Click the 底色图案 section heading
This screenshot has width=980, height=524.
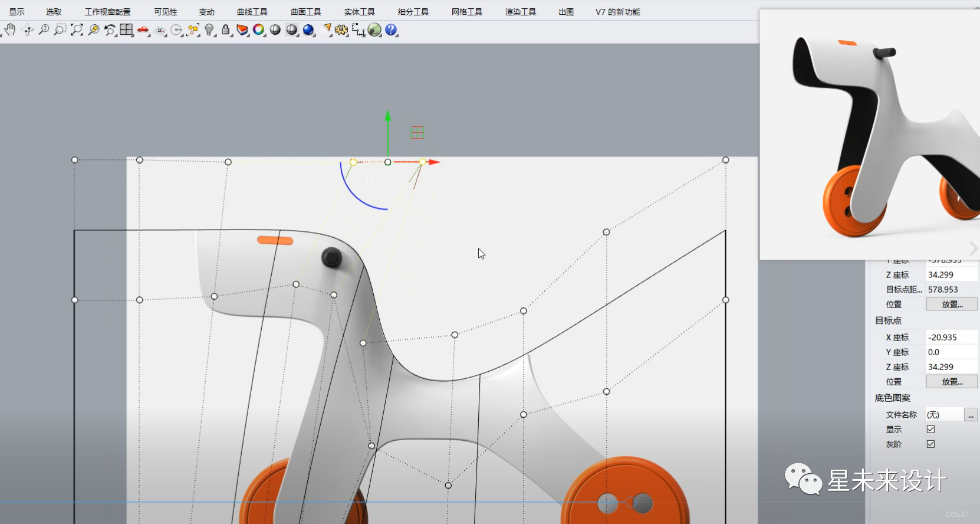point(892,398)
